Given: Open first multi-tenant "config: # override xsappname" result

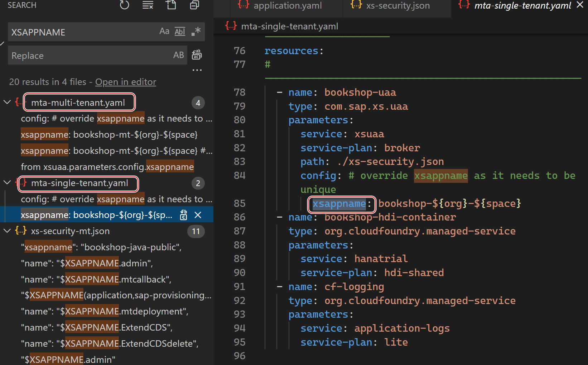Looking at the screenshot, I should click(116, 119).
